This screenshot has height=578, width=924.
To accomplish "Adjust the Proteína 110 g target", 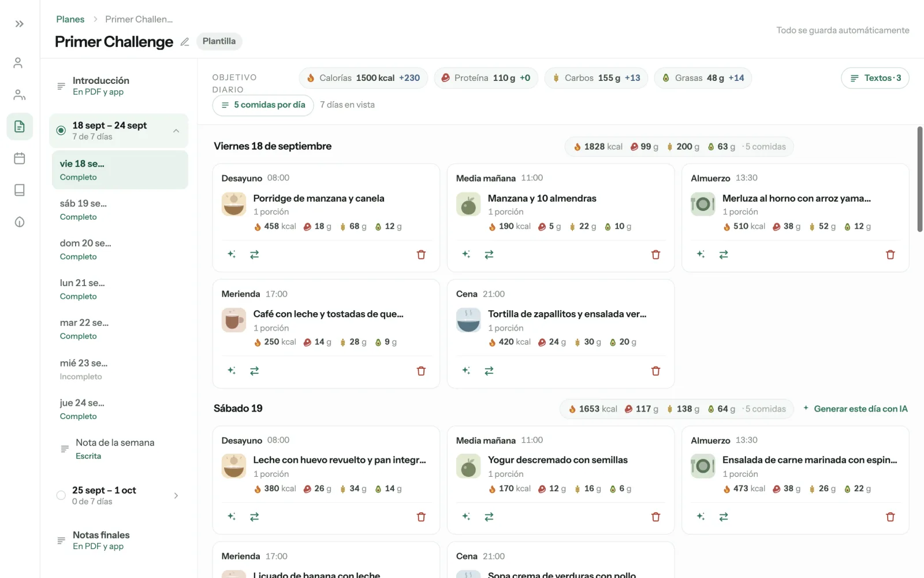I will [486, 78].
